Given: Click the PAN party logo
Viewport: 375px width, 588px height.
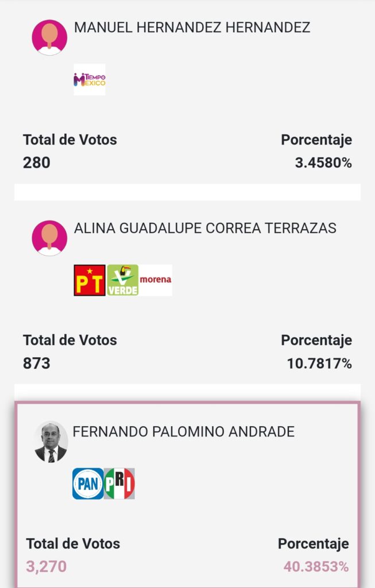Looking at the screenshot, I should [88, 483].
